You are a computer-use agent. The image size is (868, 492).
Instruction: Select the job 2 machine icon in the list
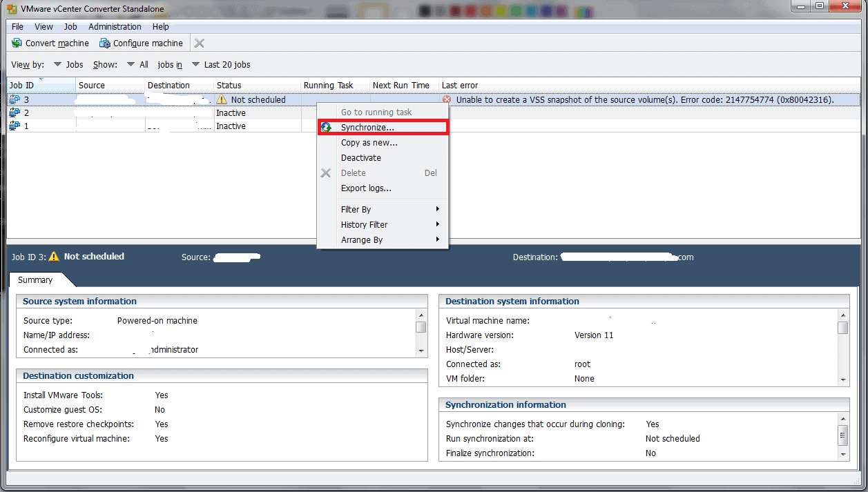click(15, 112)
